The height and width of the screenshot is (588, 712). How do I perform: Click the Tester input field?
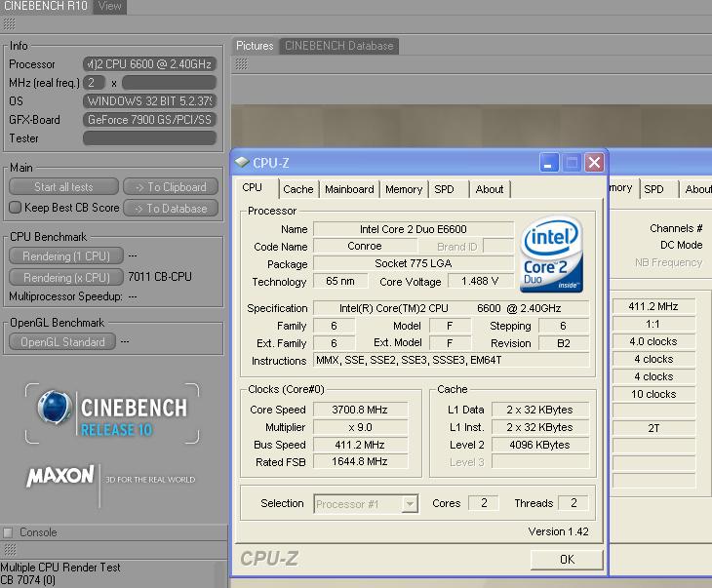coord(149,138)
